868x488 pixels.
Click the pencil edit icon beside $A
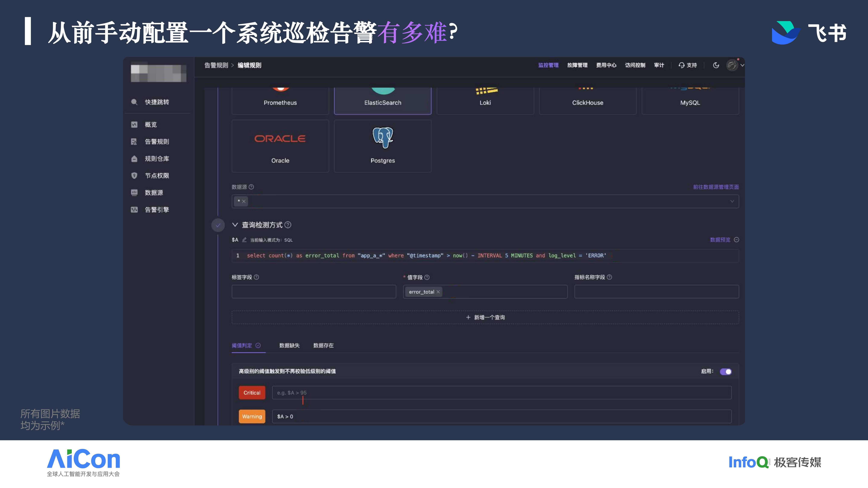(x=244, y=240)
